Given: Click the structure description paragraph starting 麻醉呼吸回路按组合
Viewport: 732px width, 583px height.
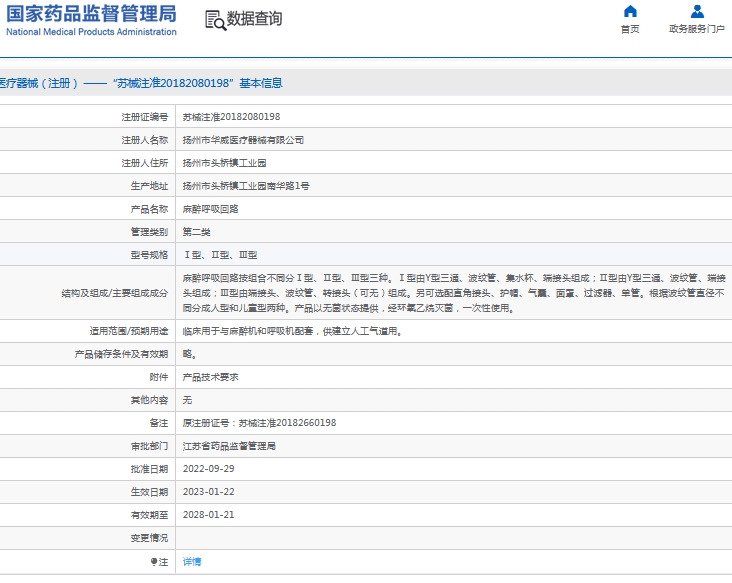Looking at the screenshot, I should pos(454,293).
